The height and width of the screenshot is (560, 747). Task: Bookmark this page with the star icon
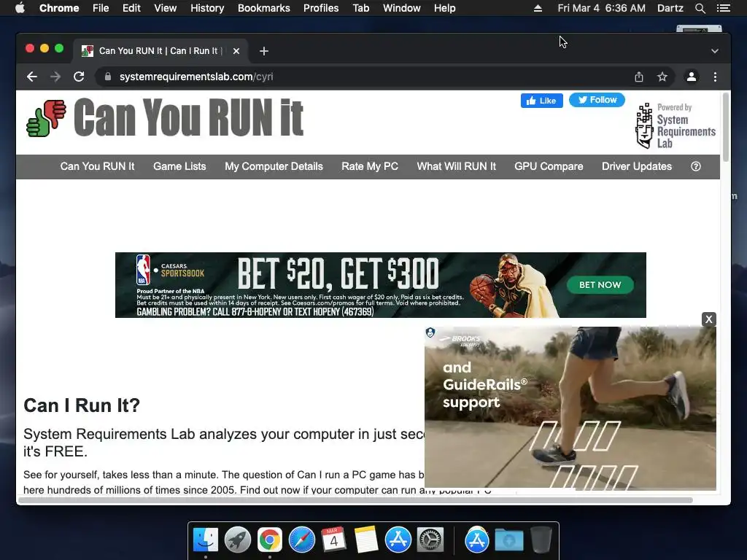coord(662,77)
